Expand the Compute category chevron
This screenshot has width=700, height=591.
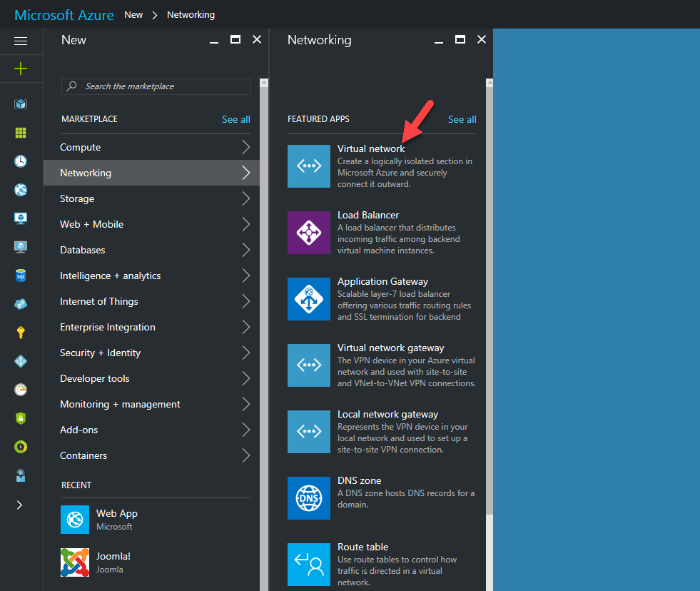[x=246, y=147]
